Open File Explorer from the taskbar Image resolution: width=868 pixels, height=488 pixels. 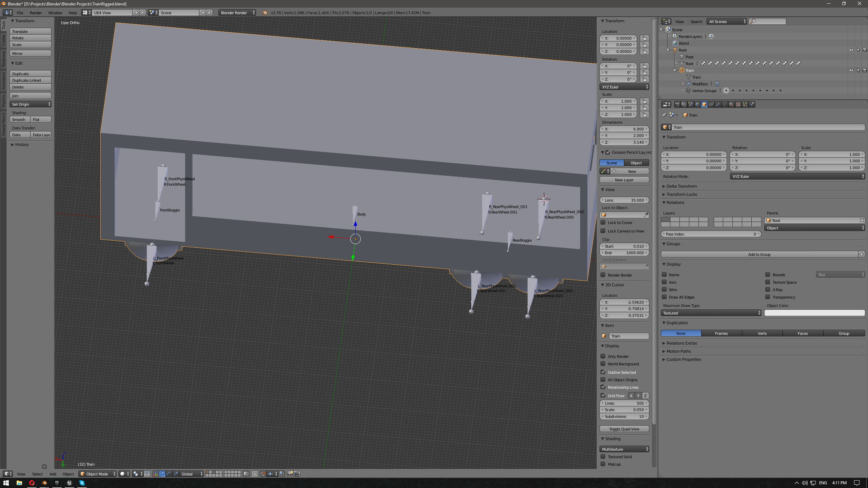(x=19, y=483)
